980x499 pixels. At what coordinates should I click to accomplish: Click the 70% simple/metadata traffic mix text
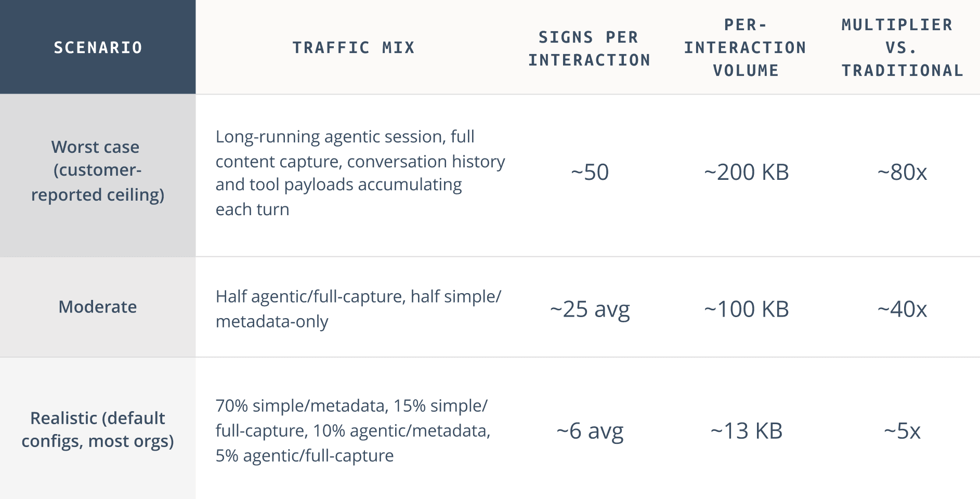(353, 430)
